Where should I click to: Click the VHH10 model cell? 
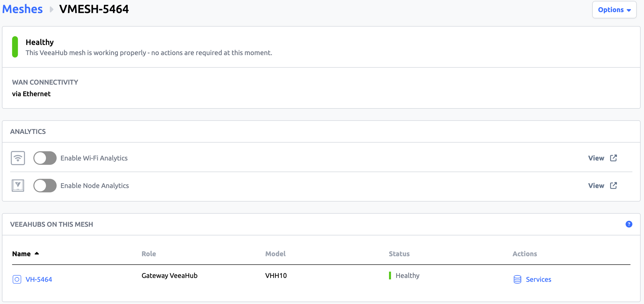[276, 275]
